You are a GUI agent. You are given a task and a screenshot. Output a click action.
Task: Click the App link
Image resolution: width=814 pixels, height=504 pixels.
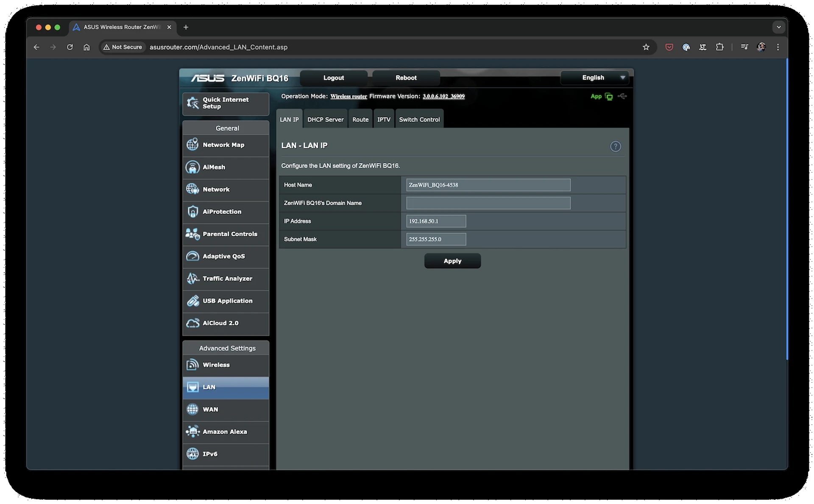(x=596, y=96)
